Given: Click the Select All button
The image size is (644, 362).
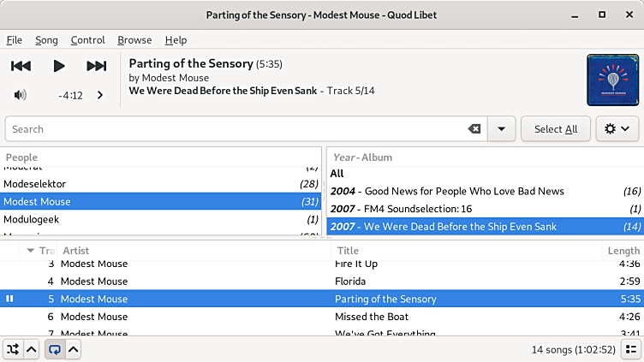Looking at the screenshot, I should [x=556, y=129].
